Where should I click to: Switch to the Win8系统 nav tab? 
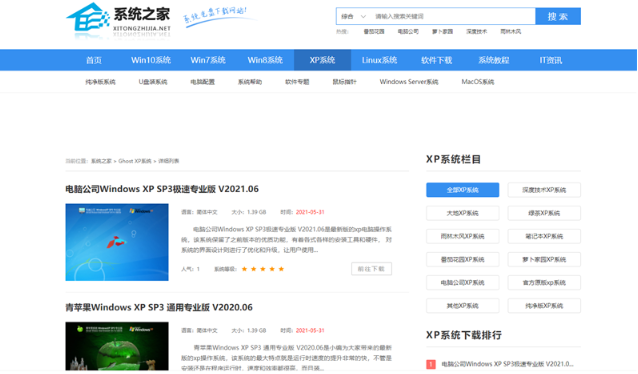click(265, 60)
